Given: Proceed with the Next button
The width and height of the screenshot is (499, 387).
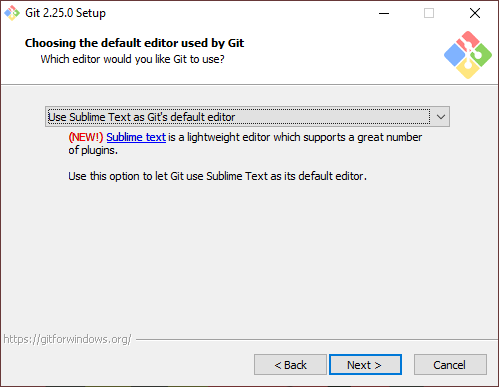Looking at the screenshot, I should [x=365, y=365].
